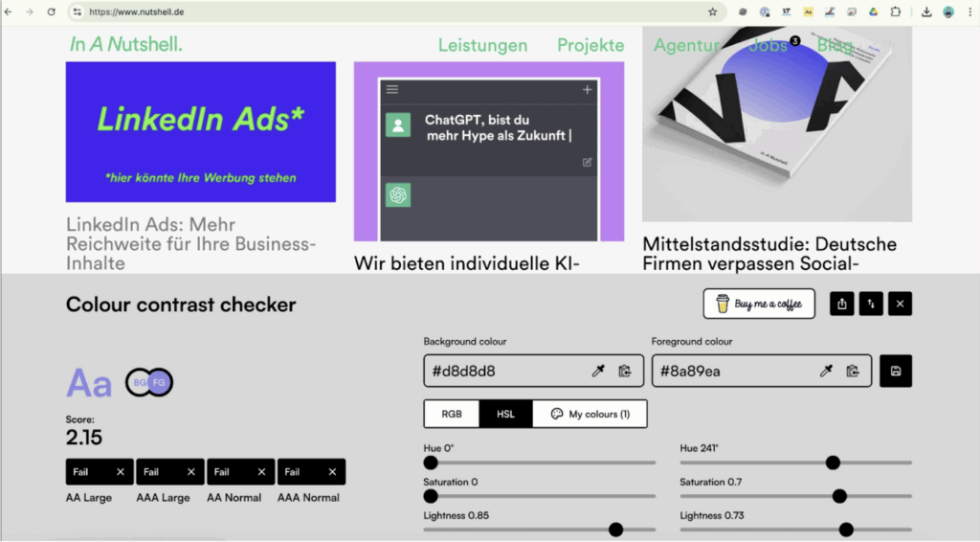
Task: Open the My colours (1) tab
Action: (590, 414)
